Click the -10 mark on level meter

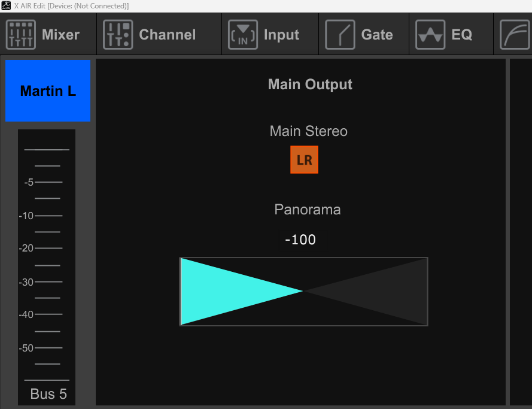tap(26, 216)
